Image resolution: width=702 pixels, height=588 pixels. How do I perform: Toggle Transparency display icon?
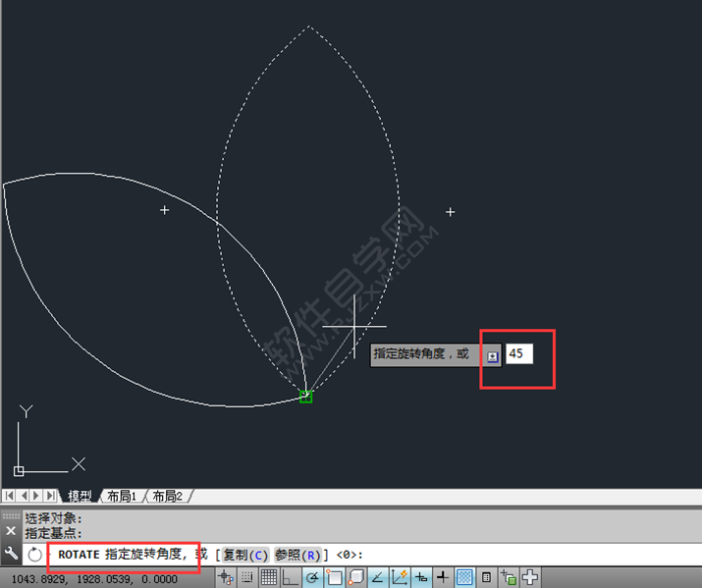[464, 577]
